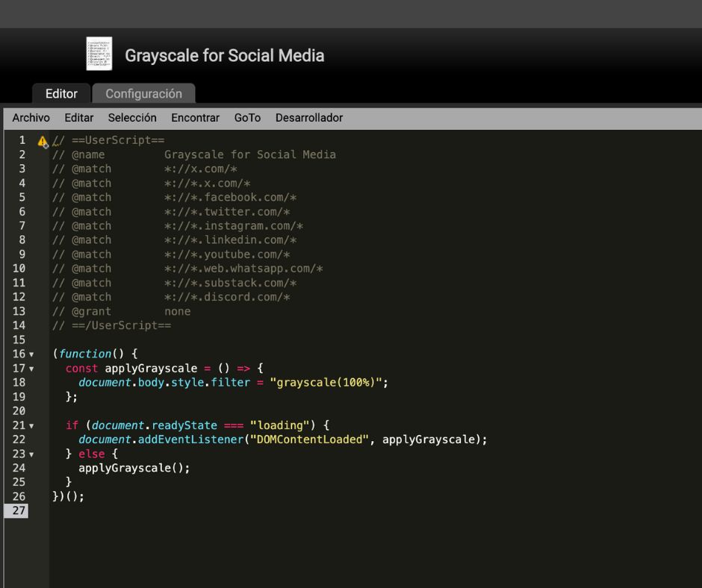Click the 'none' grant value
Image resolution: width=702 pixels, height=588 pixels.
point(177,311)
